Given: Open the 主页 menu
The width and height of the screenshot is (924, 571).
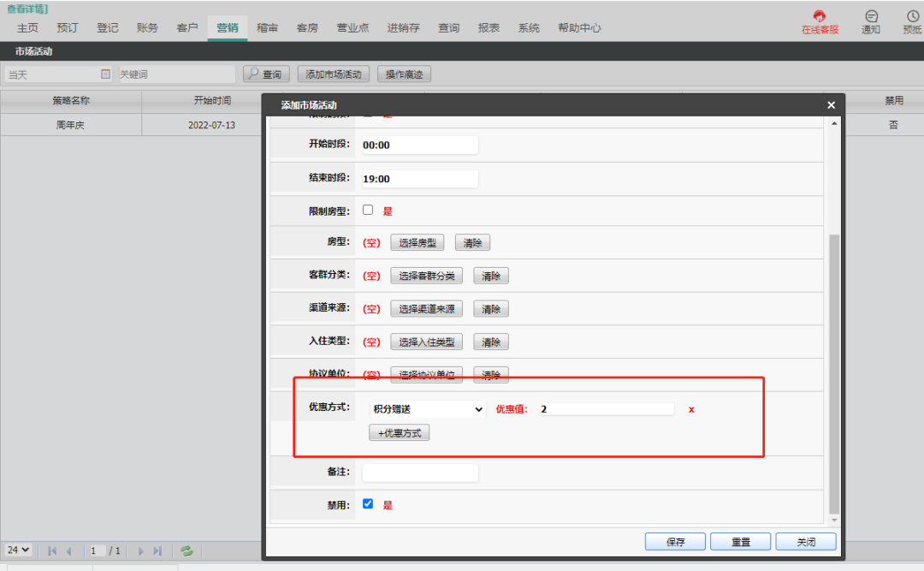Looking at the screenshot, I should pos(27,27).
